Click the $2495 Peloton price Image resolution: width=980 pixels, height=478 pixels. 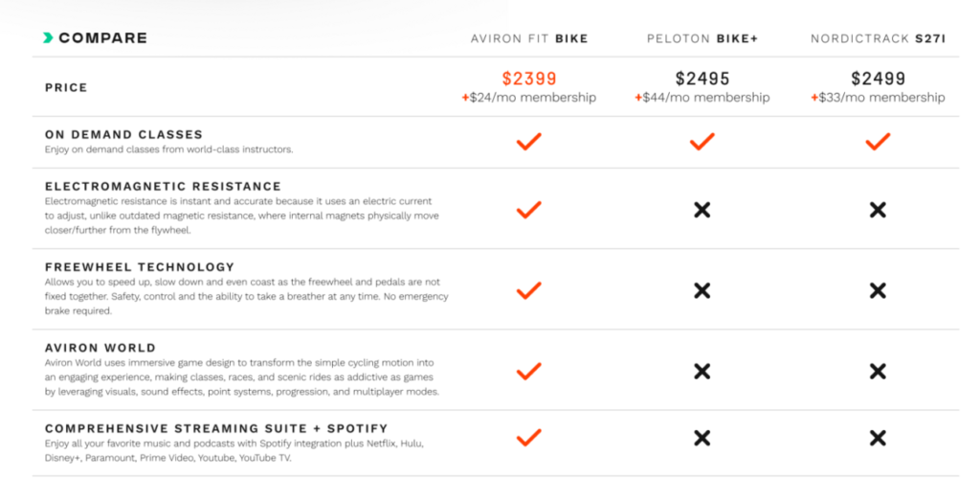(x=702, y=79)
